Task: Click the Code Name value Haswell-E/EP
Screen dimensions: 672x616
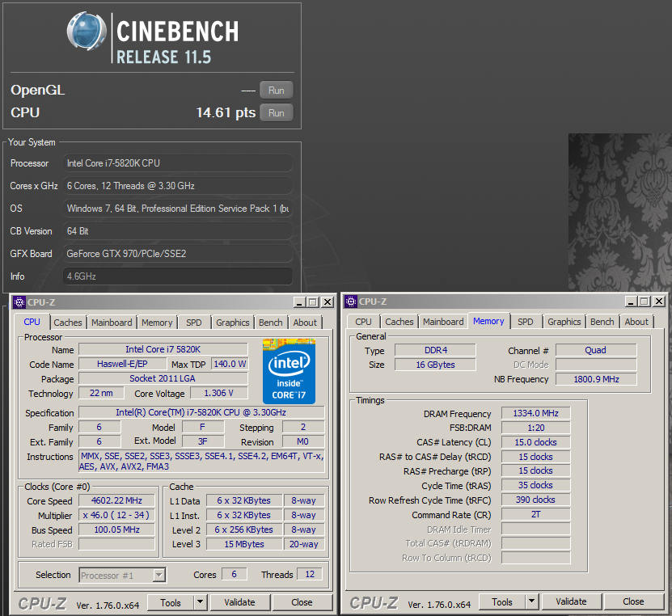Action: (123, 364)
